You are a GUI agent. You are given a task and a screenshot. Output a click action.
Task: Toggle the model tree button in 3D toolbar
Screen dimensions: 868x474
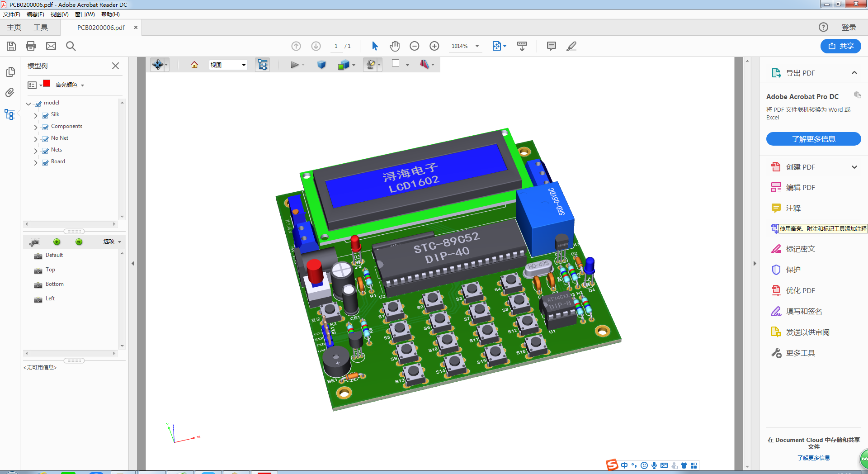tap(263, 65)
